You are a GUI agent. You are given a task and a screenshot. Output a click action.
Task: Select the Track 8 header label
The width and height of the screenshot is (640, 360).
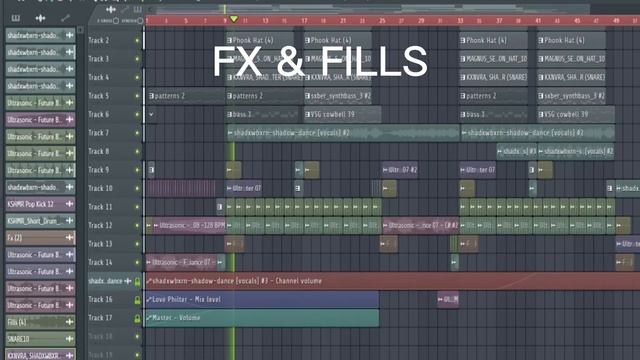click(99, 151)
